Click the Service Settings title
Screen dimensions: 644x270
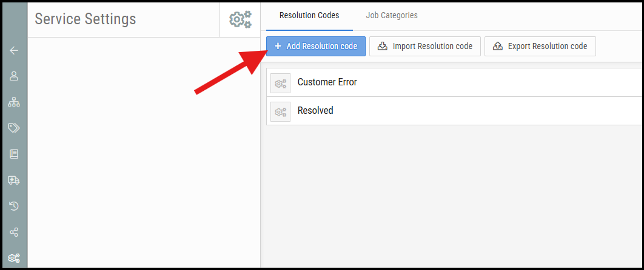click(x=85, y=19)
